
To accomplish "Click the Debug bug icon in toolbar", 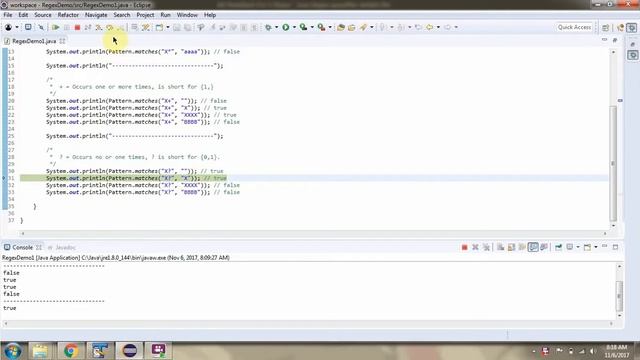I will point(268,27).
